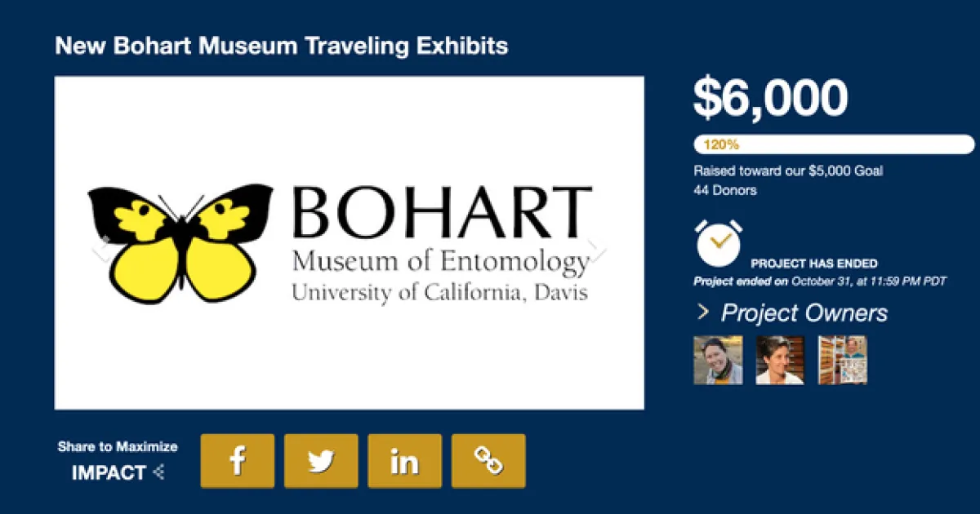Go to next carousel slide arrow
Image resolution: width=980 pixels, height=514 pixels.
[599, 250]
